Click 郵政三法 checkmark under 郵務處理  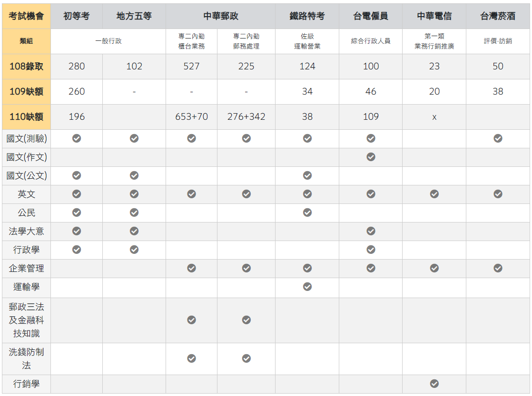246,320
